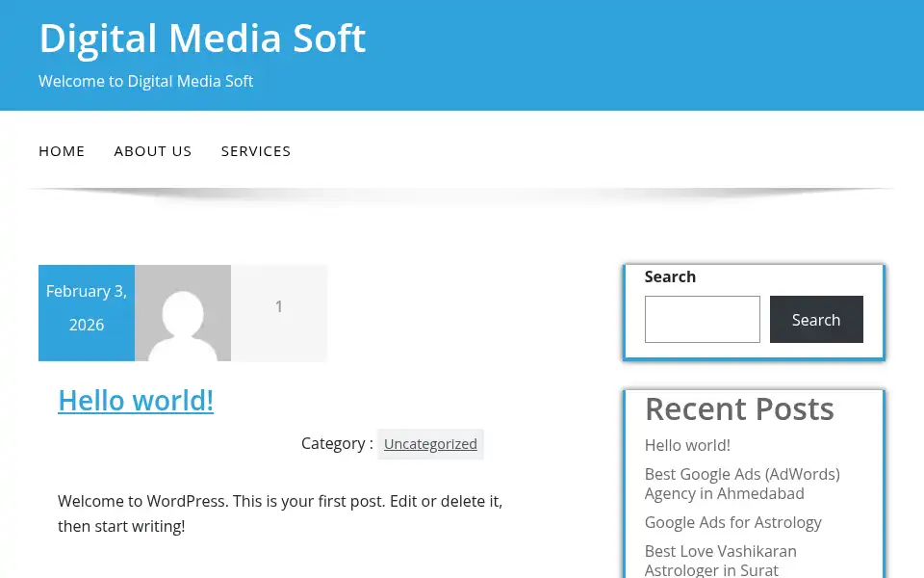This screenshot has width=924, height=578.
Task: Click the February 3, 2026 date block
Action: point(87,313)
